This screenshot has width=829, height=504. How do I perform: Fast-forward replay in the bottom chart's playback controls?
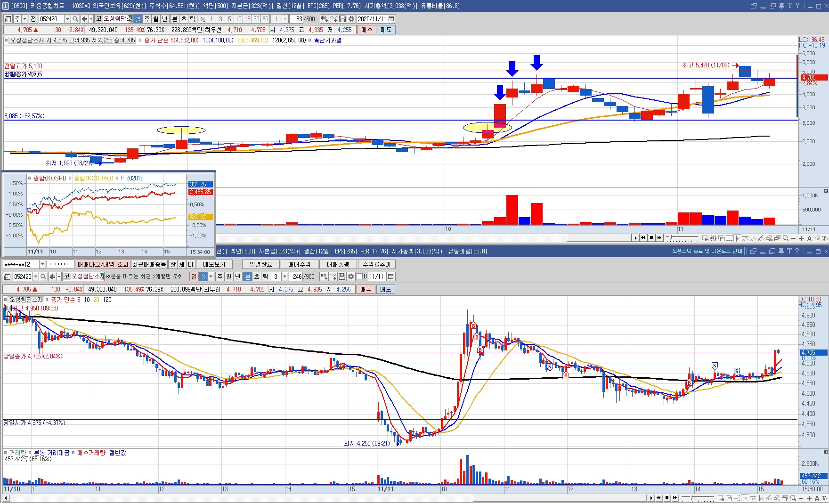pos(675,498)
